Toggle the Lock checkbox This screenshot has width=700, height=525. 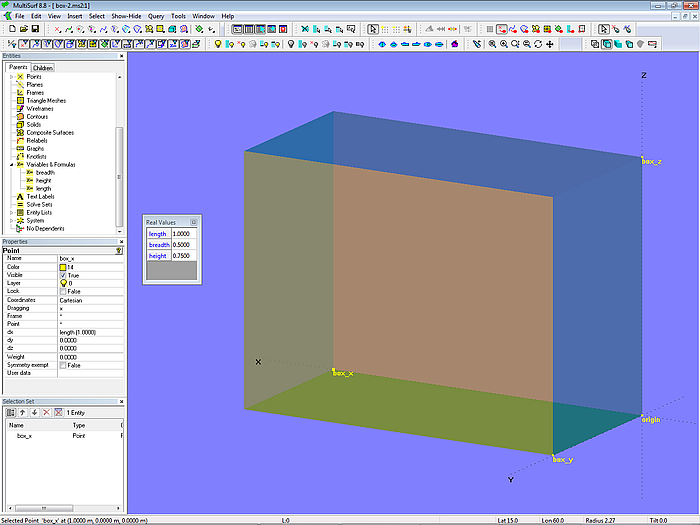point(63,291)
